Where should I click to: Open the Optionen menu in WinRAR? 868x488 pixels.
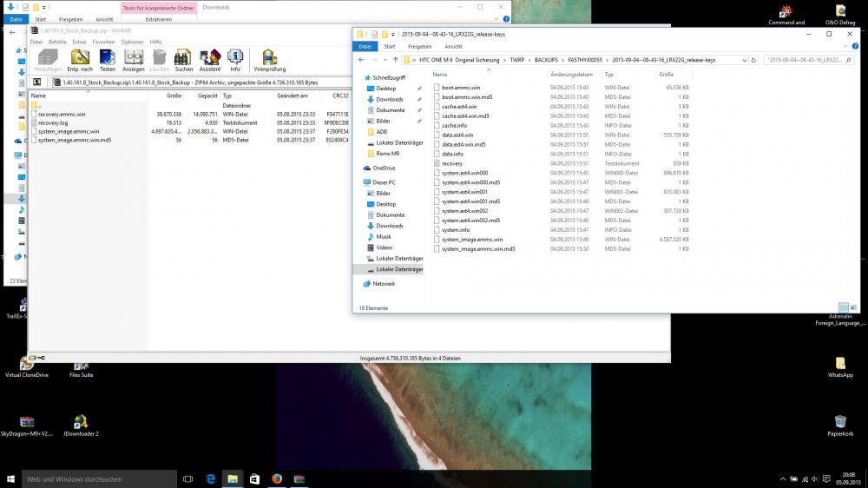tap(132, 42)
